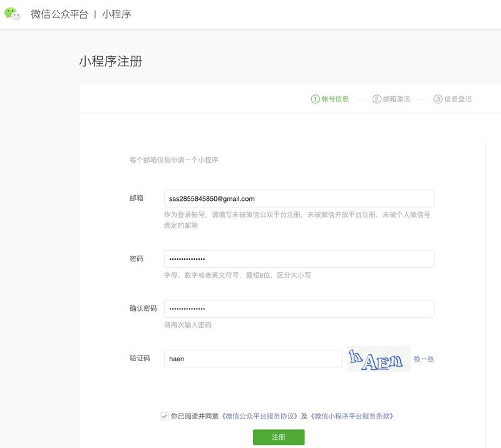Click the captcha image showing distorted characters

click(378, 359)
